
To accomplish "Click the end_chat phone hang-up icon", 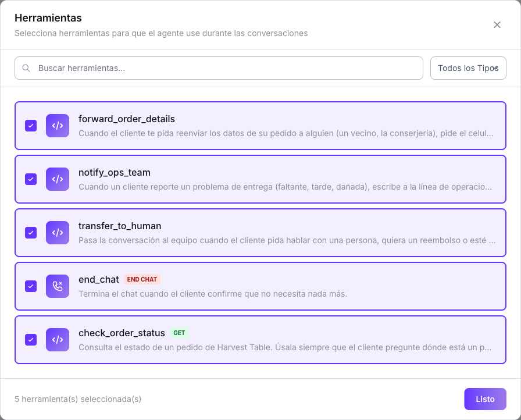I will [58, 286].
